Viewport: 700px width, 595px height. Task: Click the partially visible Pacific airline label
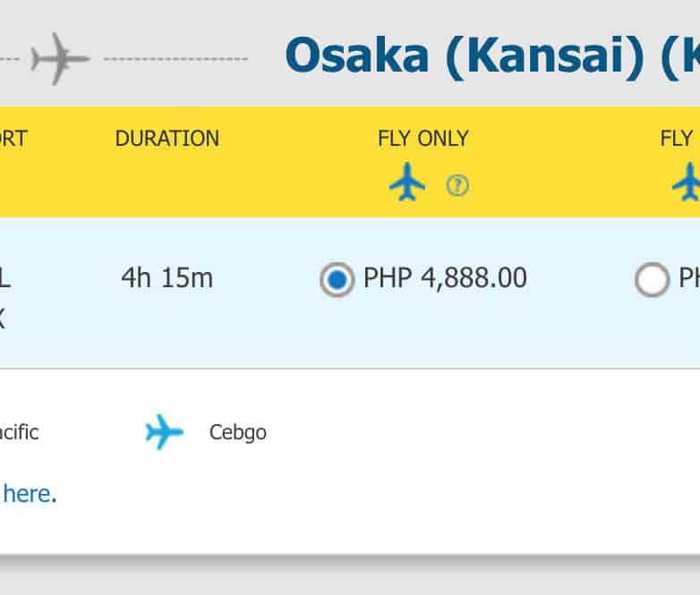click(19, 433)
